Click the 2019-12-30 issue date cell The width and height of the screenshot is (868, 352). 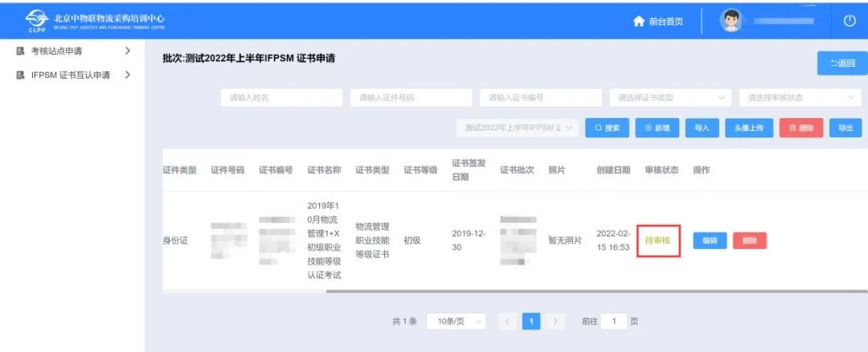469,241
